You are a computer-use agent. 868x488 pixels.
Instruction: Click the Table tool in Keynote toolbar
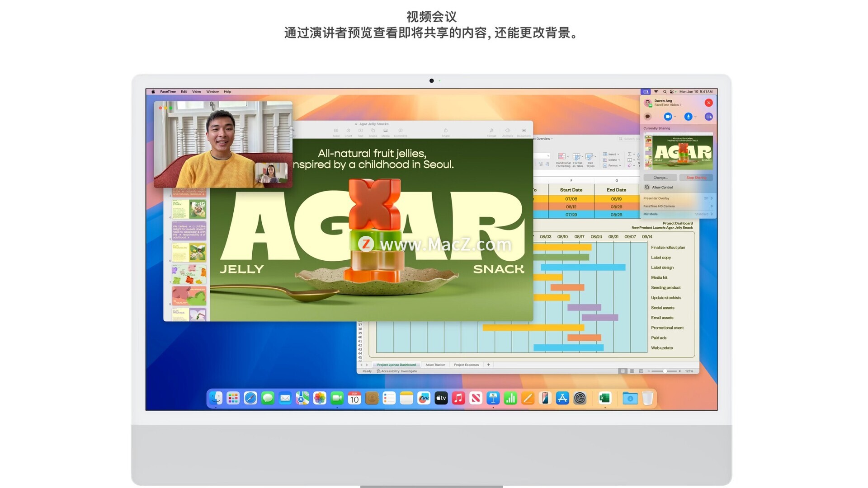point(336,132)
